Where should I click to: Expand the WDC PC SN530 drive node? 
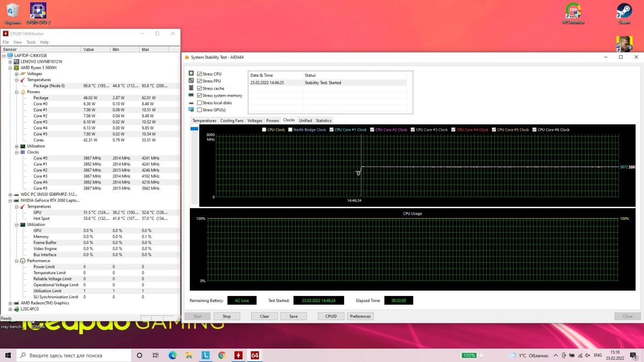10,194
